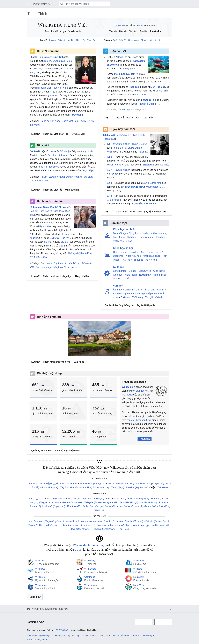Screen dimensions: 199x644
Task: Open the bishop portrait thumbnail
Action: point(86,70)
